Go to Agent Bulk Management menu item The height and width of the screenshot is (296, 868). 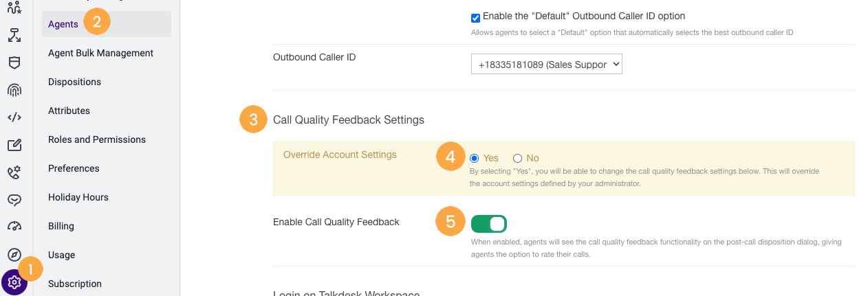(x=100, y=53)
